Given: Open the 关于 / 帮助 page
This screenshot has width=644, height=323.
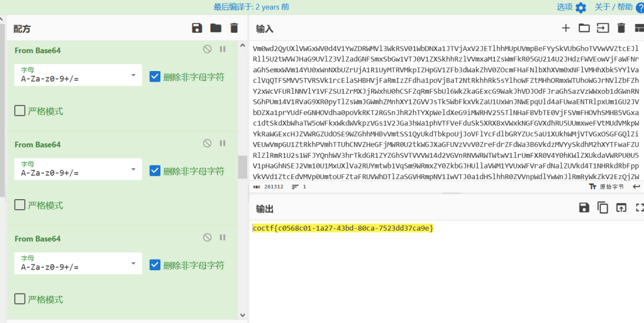Looking at the screenshot, I should (618, 7).
